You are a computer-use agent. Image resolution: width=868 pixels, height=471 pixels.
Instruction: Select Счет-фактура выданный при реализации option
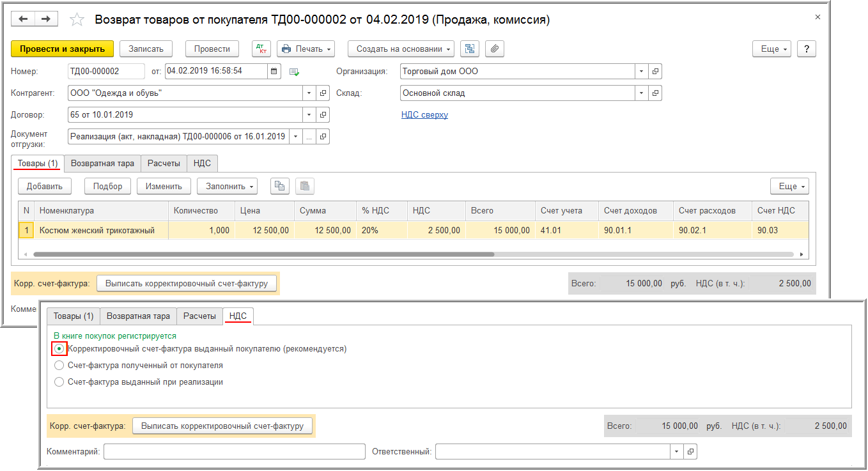tap(59, 382)
